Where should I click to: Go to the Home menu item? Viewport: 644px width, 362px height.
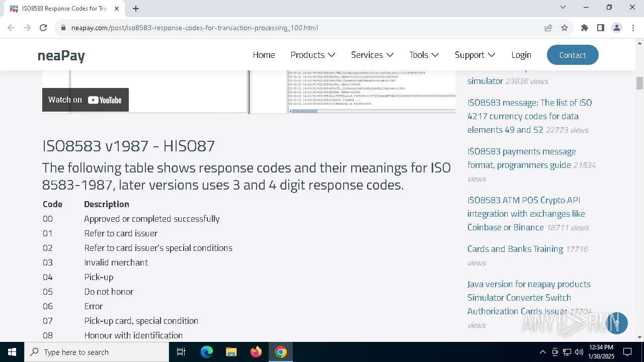point(264,55)
